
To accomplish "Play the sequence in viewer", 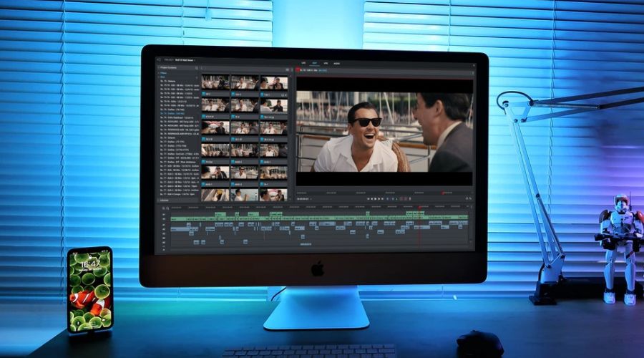I will click(376, 199).
